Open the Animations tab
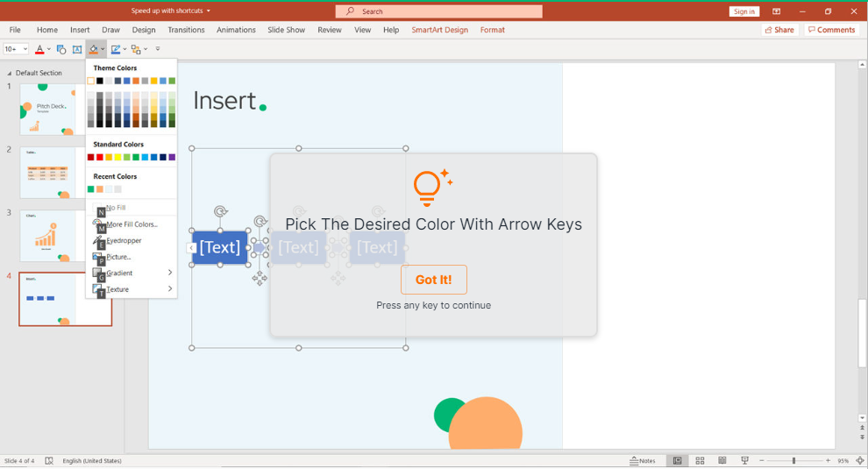The image size is (868, 469). coord(236,30)
